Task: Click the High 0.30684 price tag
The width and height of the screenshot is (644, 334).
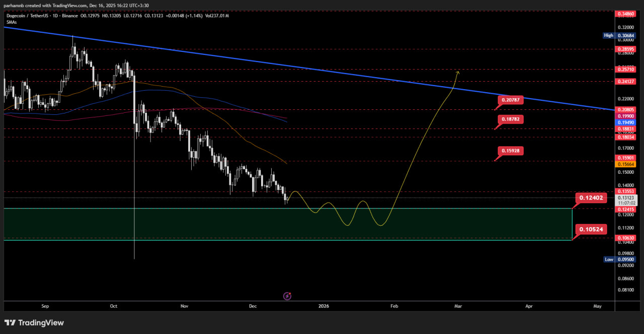Action: [x=618, y=35]
